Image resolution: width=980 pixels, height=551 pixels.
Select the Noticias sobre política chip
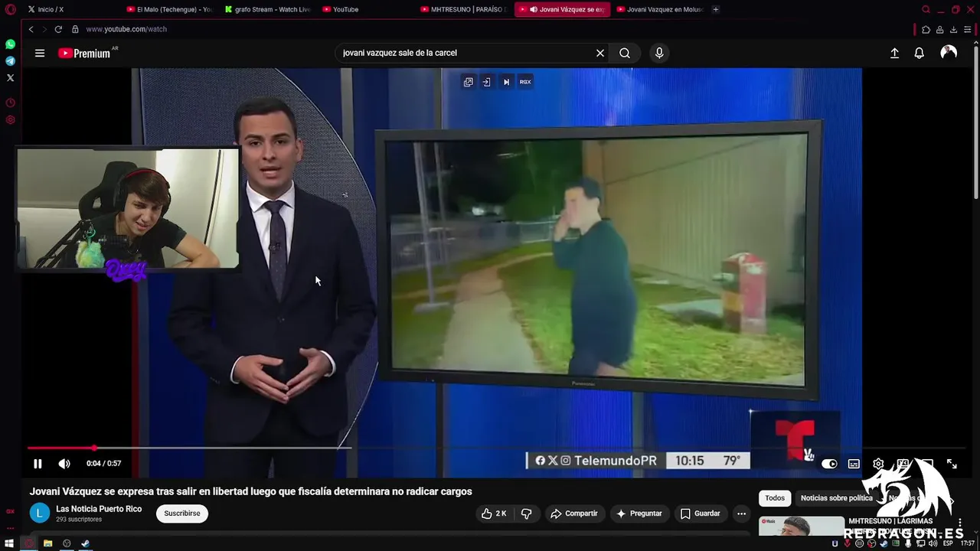pyautogui.click(x=836, y=498)
